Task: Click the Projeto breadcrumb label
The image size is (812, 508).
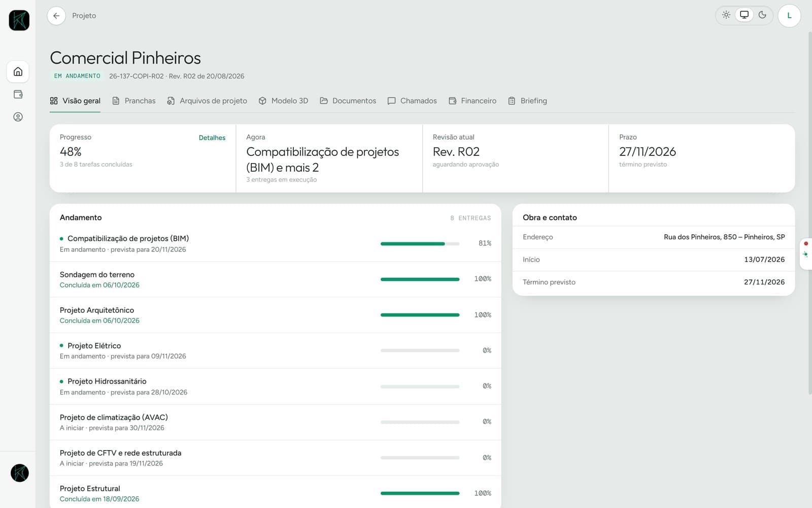Action: pos(84,16)
